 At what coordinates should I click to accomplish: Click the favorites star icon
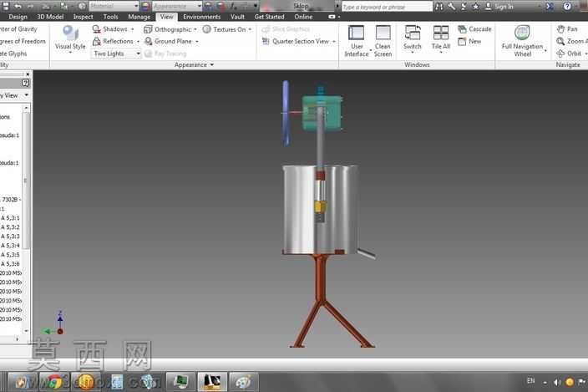[x=475, y=7]
